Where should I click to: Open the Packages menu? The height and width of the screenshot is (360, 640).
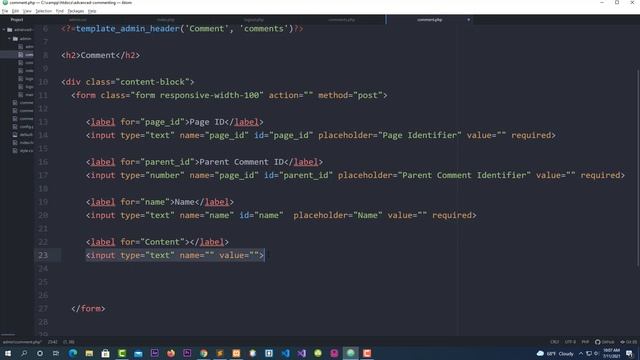76,11
